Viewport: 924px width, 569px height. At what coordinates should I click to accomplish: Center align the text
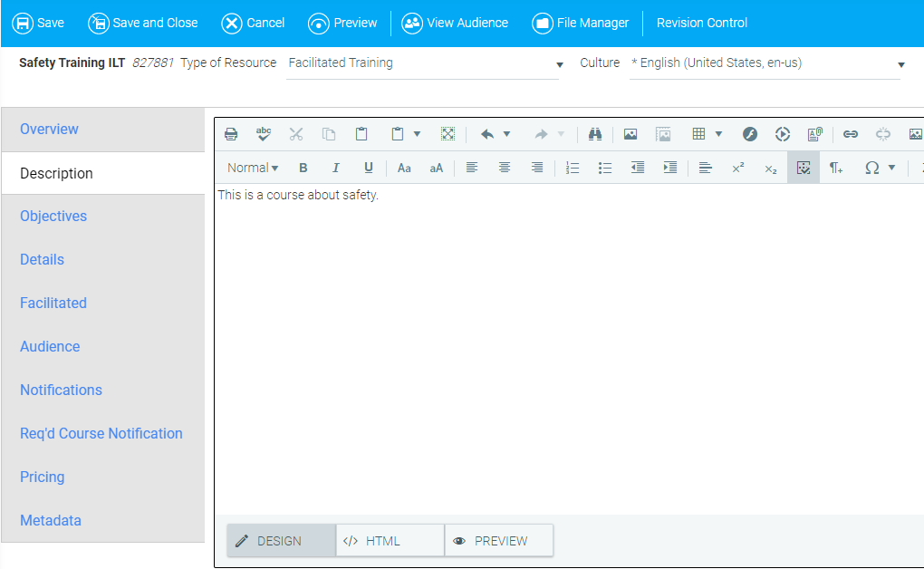[505, 168]
